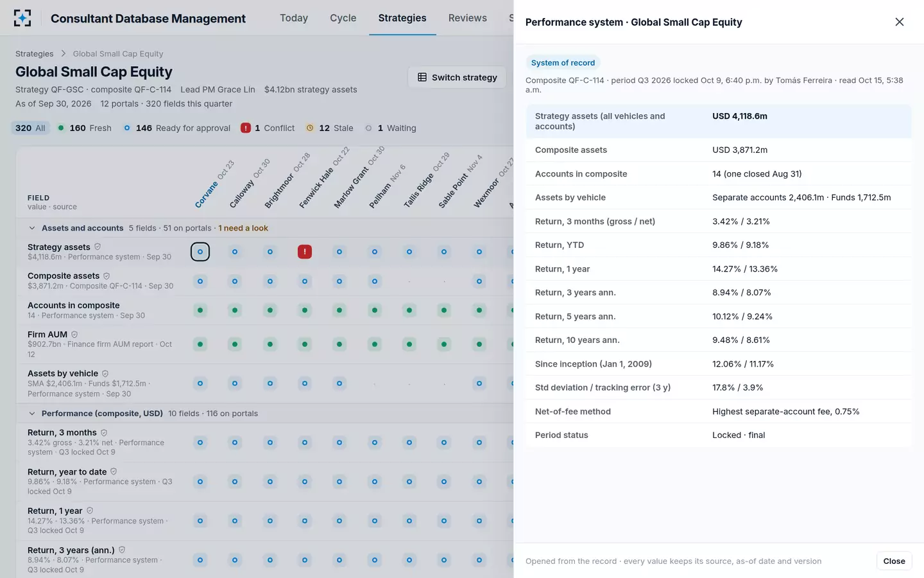Select the 'Period status' row in panel
This screenshot has height=578, width=924.
click(719, 435)
